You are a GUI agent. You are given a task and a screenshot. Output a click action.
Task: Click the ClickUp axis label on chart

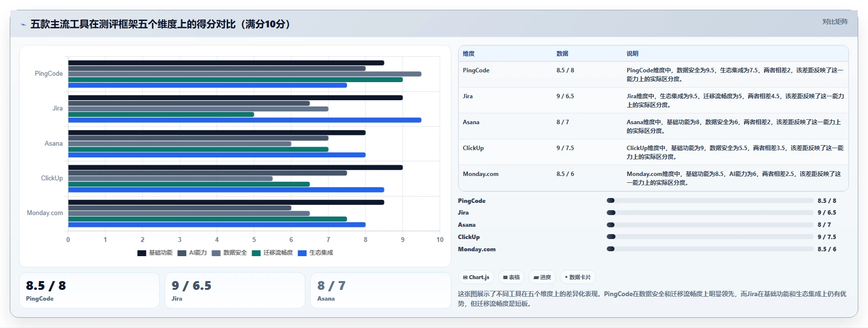point(52,178)
